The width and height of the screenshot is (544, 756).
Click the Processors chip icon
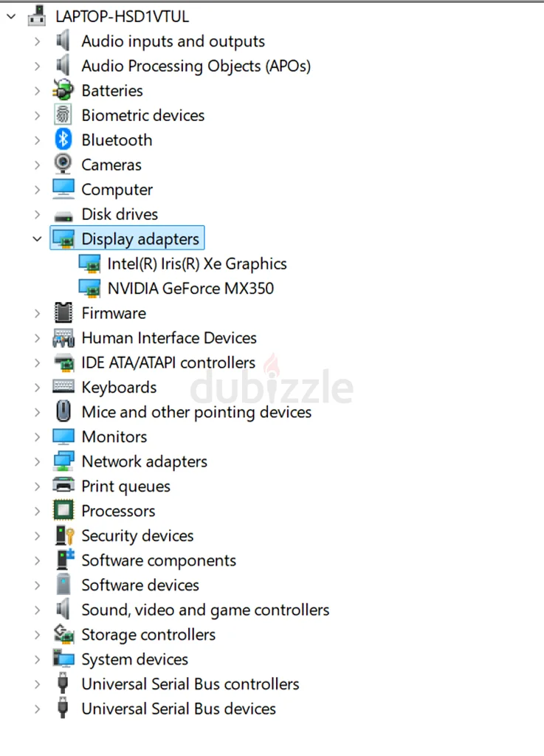63,510
